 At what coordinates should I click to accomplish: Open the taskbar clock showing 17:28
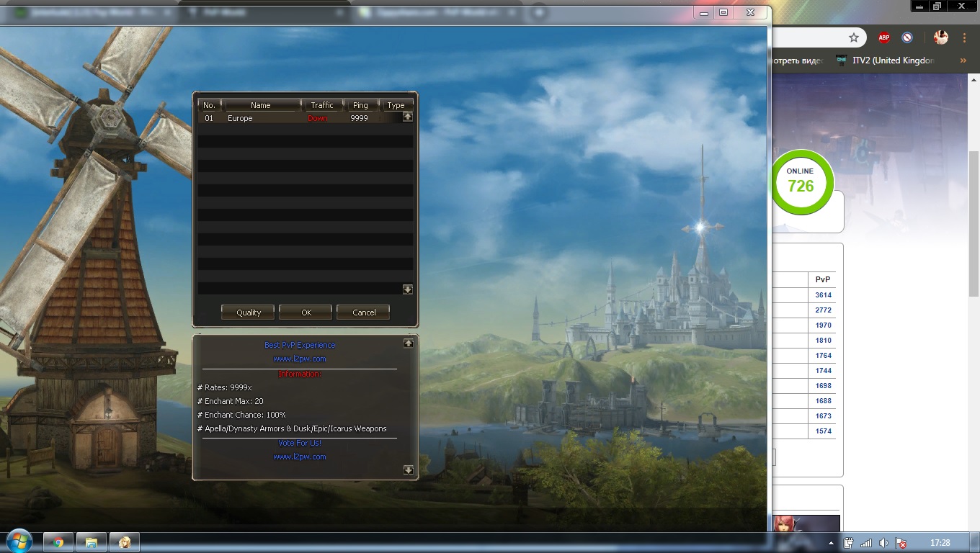tap(940, 543)
